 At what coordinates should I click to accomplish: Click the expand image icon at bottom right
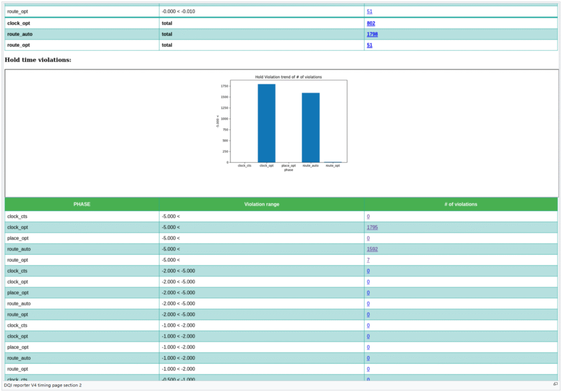pyautogui.click(x=555, y=384)
